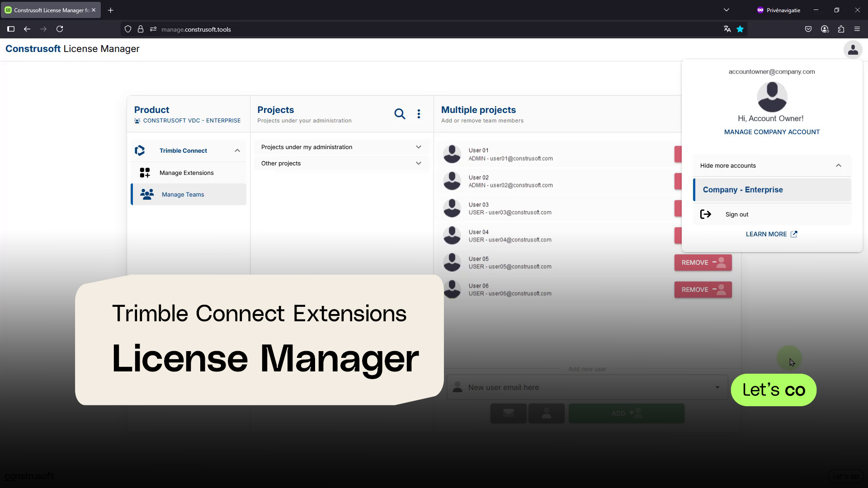Click the site padlock icon
868x488 pixels.
point(141,29)
